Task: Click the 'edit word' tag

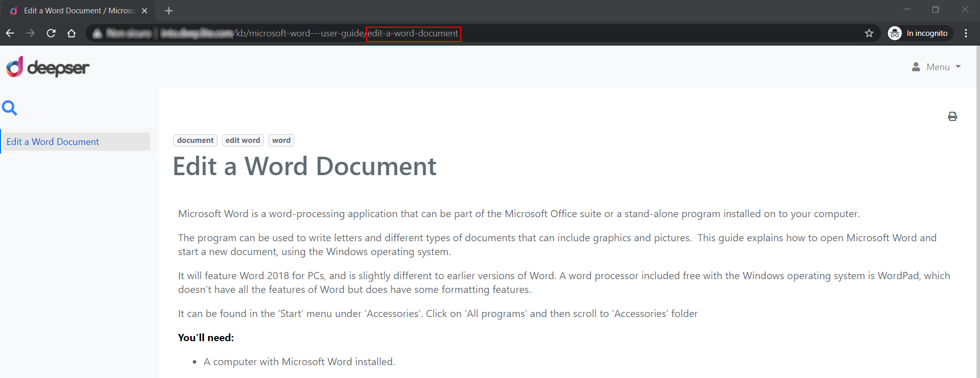Action: pyautogui.click(x=243, y=140)
